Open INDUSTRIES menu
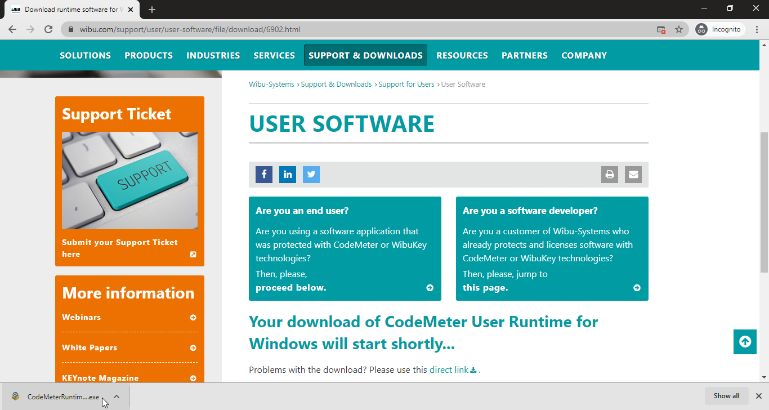Screen dimensions: 769x410 213,55
